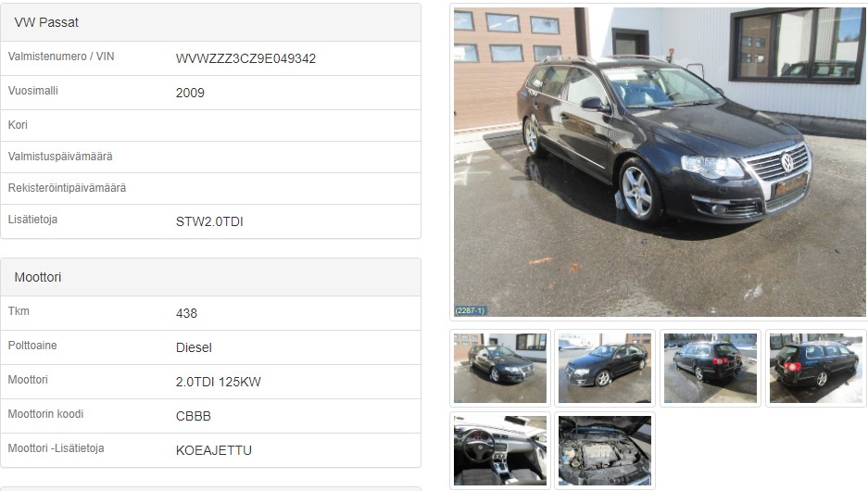Open the interior dashboard thumbnail

click(500, 450)
